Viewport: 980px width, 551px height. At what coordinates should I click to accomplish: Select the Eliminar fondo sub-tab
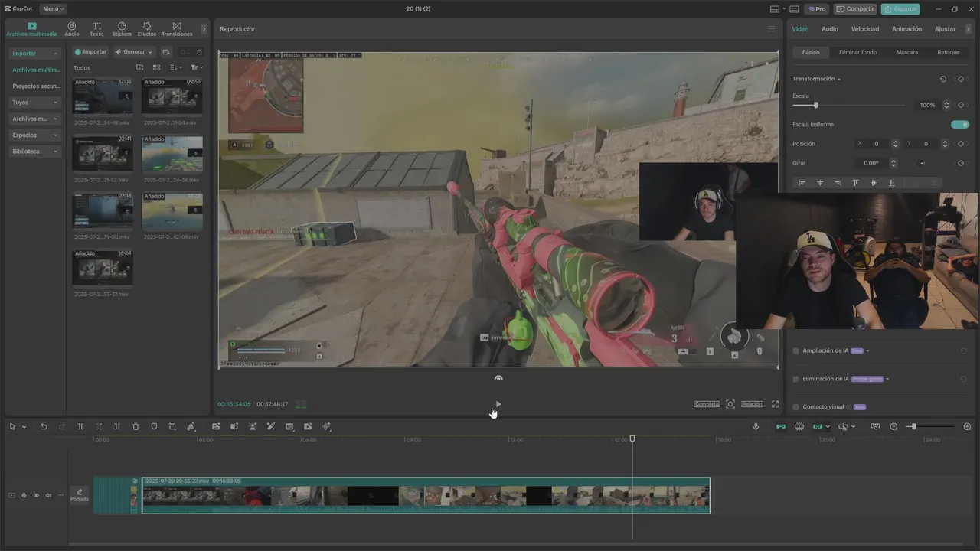tap(857, 52)
